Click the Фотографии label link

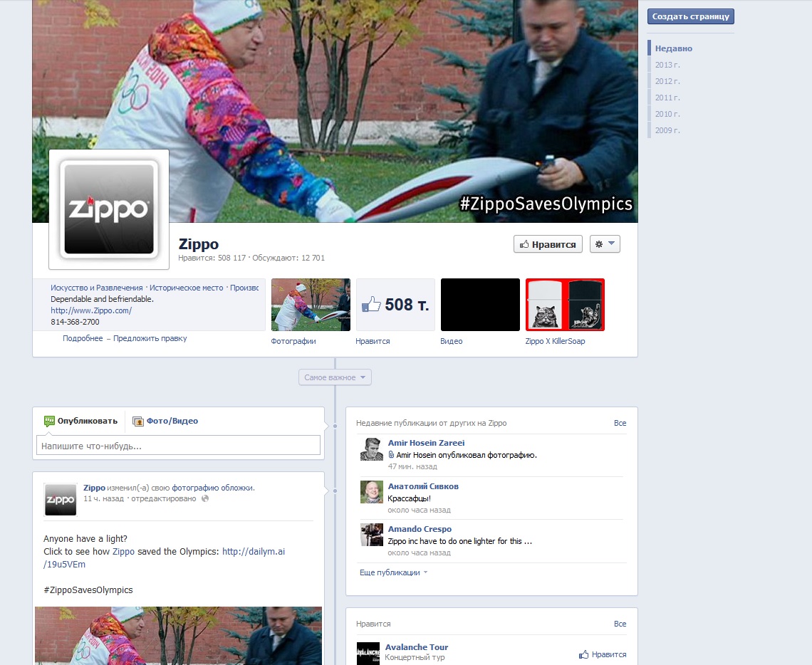293,341
